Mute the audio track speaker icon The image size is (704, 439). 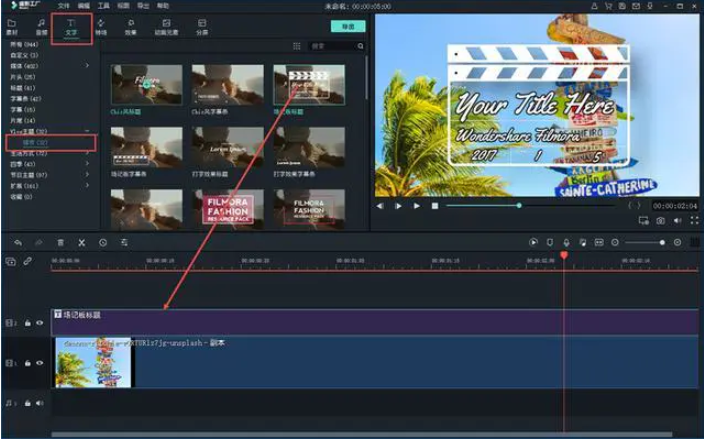(40, 403)
